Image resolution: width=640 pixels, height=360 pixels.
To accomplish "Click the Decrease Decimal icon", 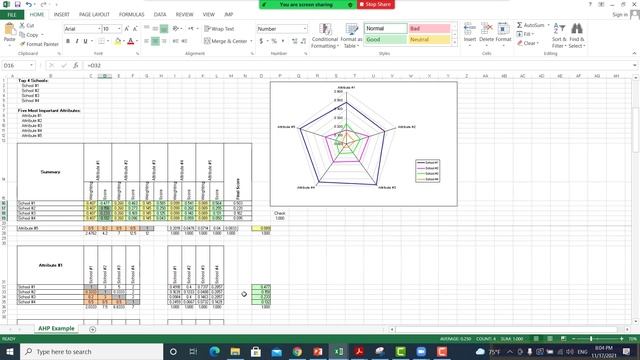I will tap(303, 41).
